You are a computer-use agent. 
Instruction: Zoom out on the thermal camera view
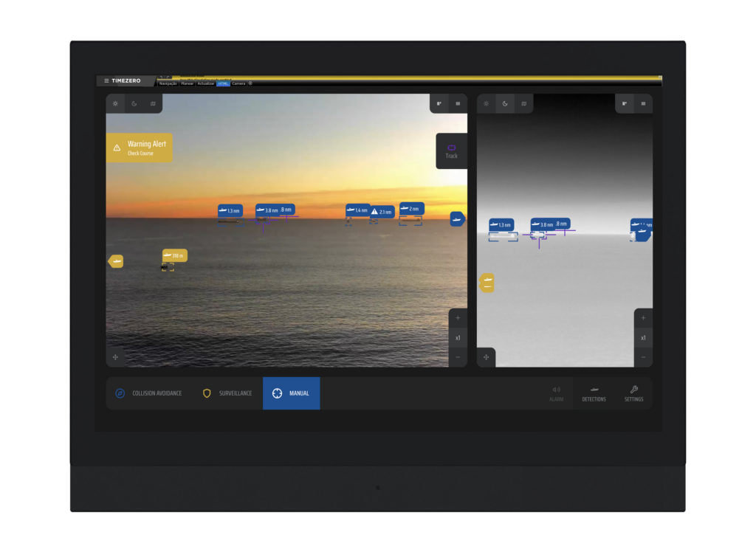pos(643,357)
